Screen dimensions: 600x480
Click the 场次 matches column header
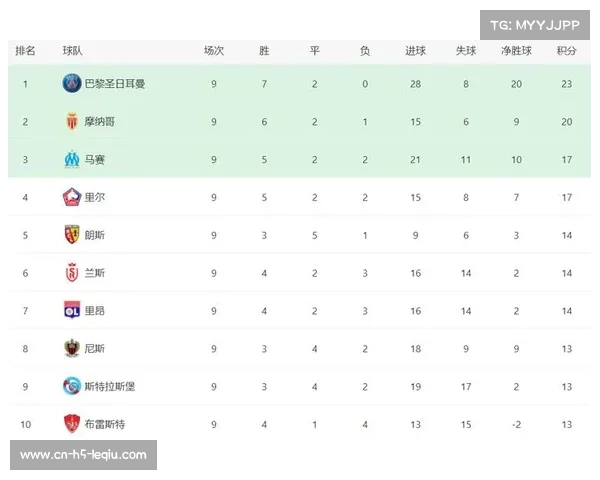[x=214, y=51]
